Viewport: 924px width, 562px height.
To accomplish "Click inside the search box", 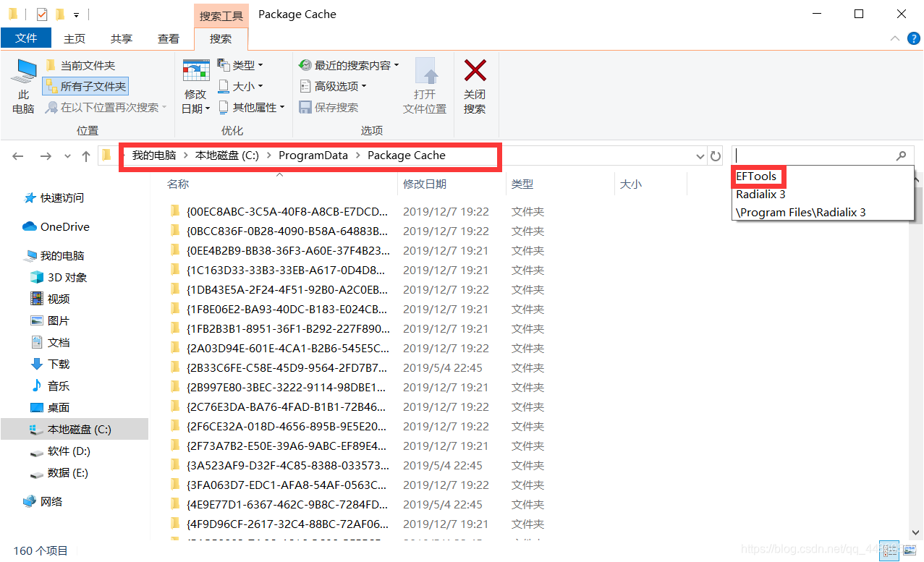I will [x=813, y=156].
